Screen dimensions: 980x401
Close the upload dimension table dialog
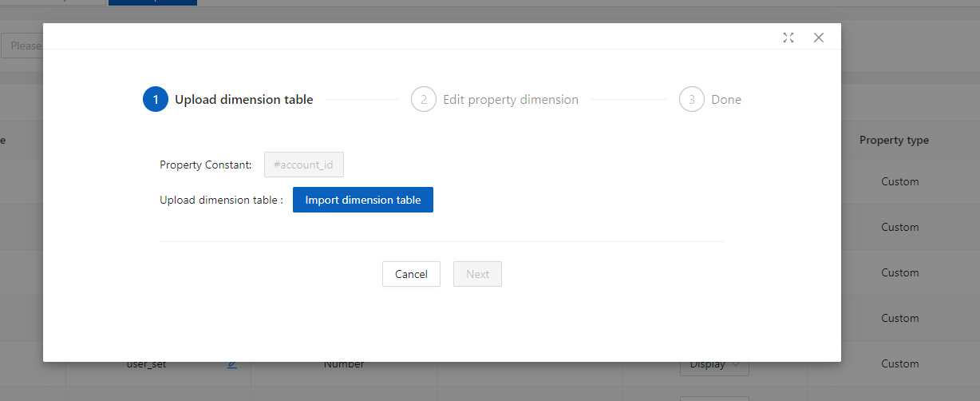coord(818,38)
